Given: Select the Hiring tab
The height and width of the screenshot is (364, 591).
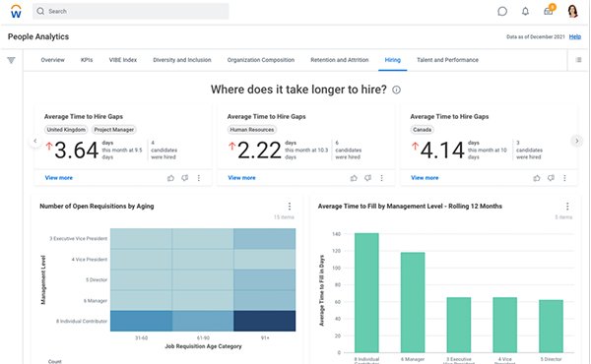Looking at the screenshot, I should coord(393,60).
